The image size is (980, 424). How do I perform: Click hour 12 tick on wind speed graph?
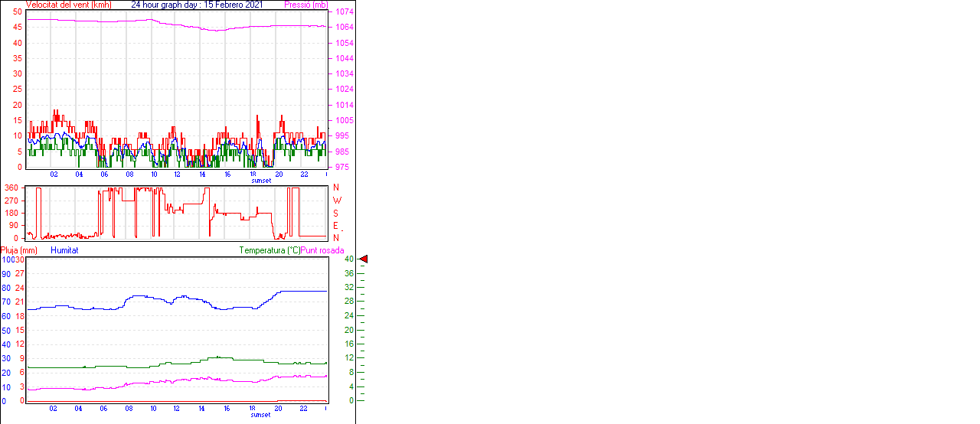coord(178,174)
